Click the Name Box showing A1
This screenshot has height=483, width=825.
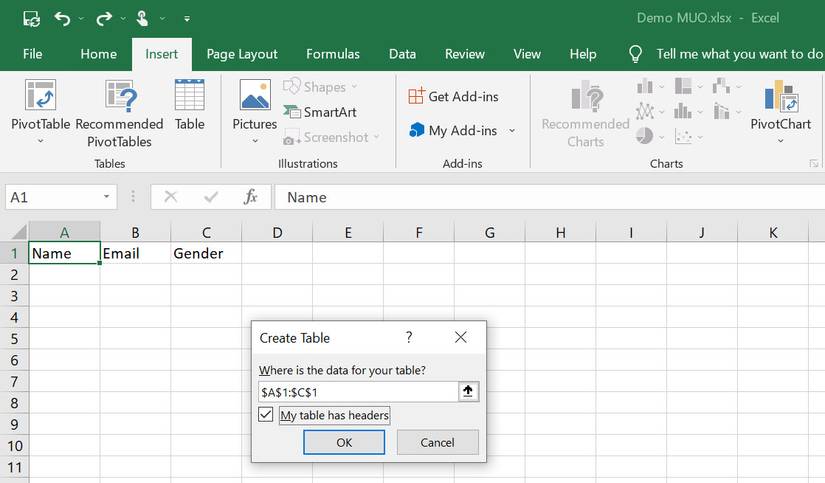click(x=53, y=197)
